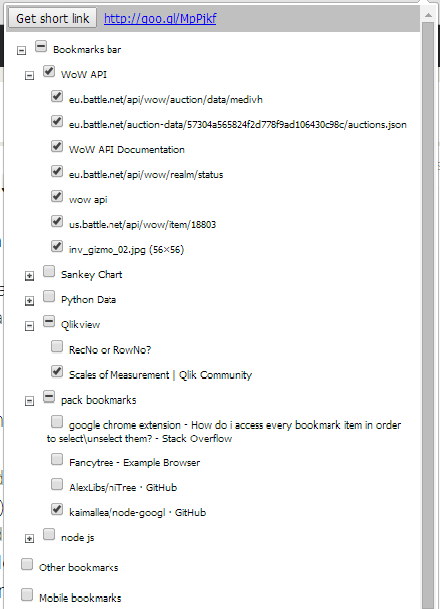Viewport: 440px width, 609px height.
Task: Uncheck WoW API Documentation bookmark
Action: [x=57, y=146]
